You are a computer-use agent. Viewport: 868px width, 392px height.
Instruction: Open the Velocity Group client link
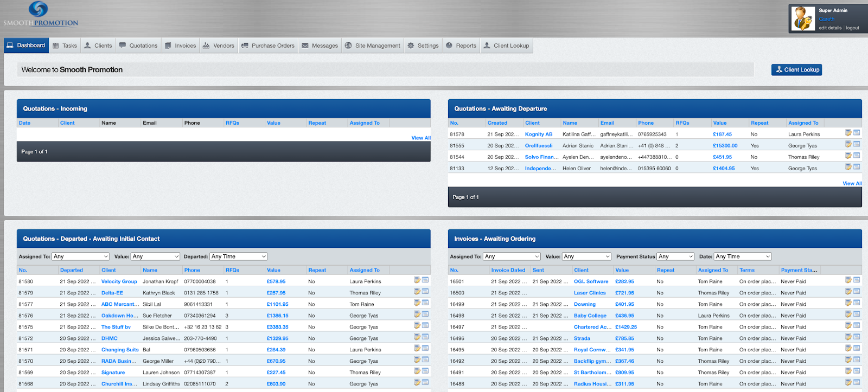[x=119, y=281]
